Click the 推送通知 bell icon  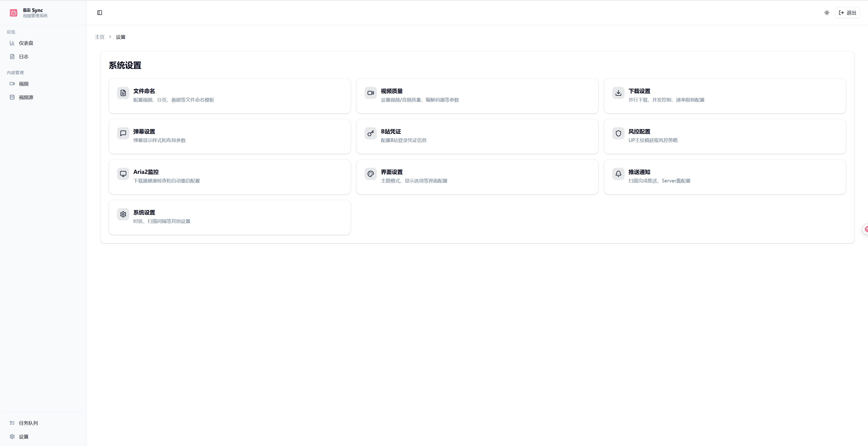pyautogui.click(x=618, y=174)
